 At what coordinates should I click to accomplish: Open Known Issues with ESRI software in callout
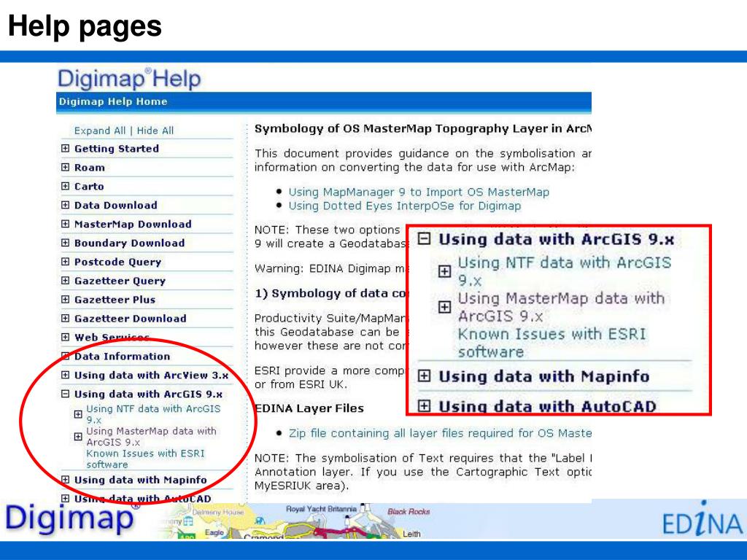551,343
